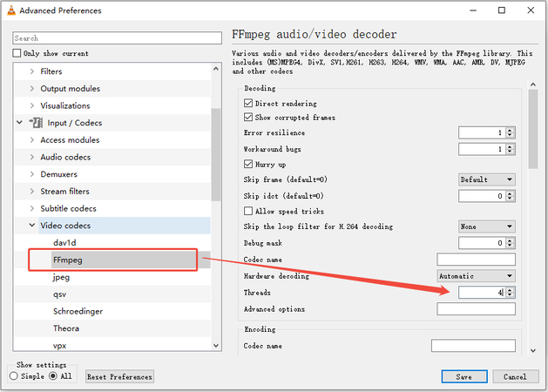This screenshot has width=548, height=392.
Task: Click the Advanced options field
Action: [476, 309]
